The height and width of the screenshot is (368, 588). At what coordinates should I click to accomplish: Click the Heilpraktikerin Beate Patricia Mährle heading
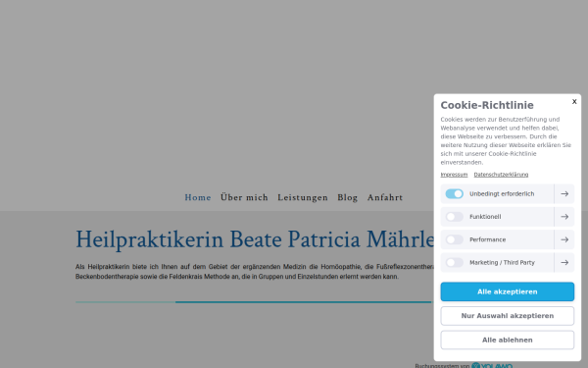[255, 239]
